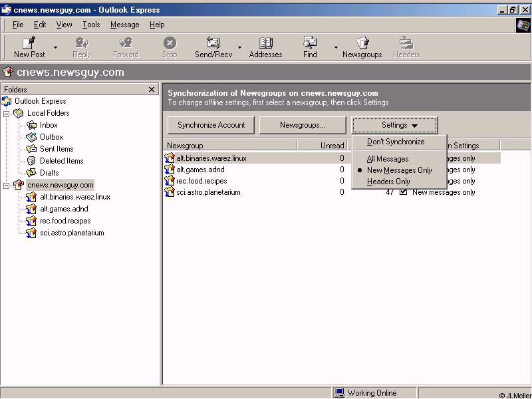Viewport: 532px width, 399px height.
Task: Click the Synchronize Account button
Action: (211, 125)
